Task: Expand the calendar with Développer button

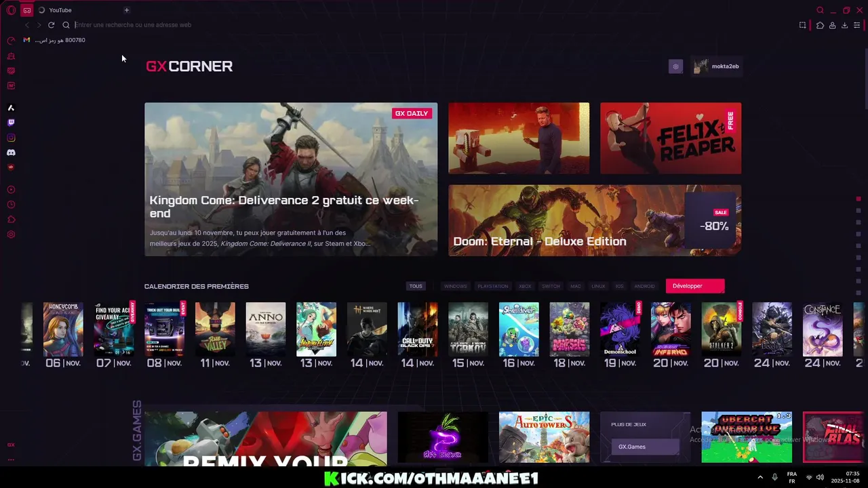Action: coord(695,286)
